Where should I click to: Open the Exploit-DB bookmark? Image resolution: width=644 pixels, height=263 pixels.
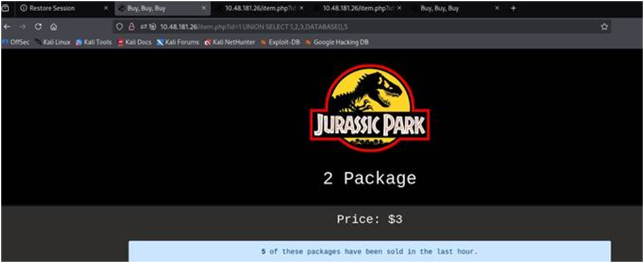click(280, 42)
